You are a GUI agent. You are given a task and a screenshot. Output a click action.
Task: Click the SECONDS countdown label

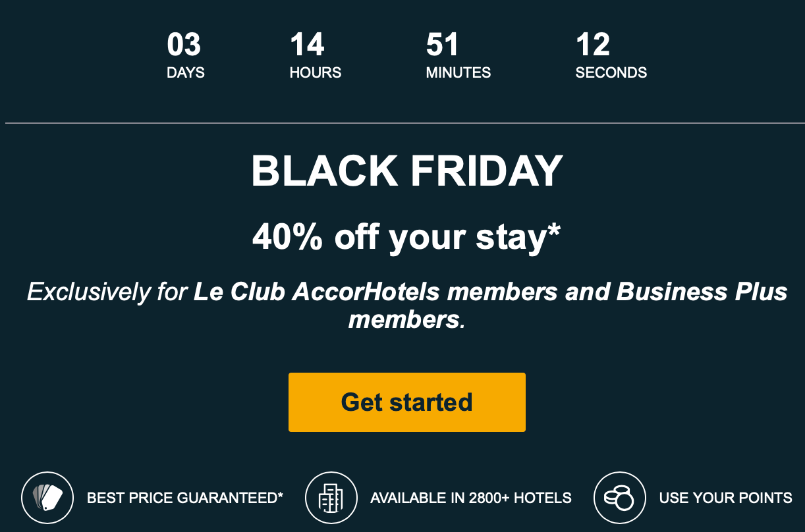point(611,73)
